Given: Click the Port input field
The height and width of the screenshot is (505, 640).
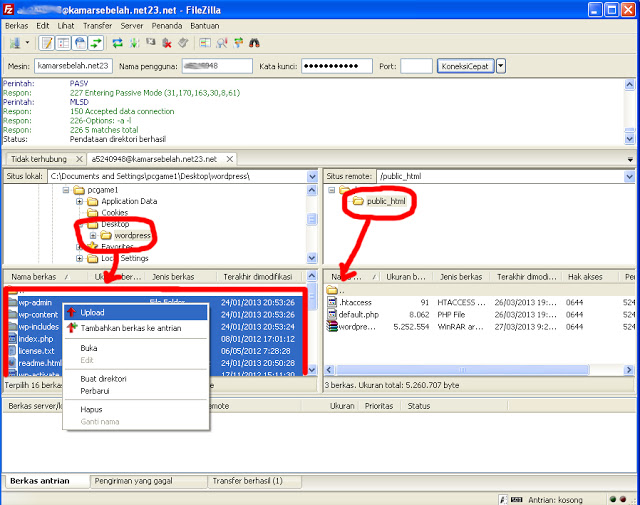Looking at the screenshot, I should (416, 66).
